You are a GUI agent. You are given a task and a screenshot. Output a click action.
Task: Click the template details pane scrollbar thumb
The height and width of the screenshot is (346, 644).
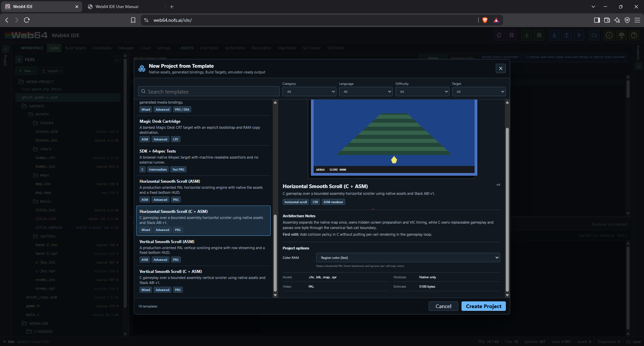[507, 210]
